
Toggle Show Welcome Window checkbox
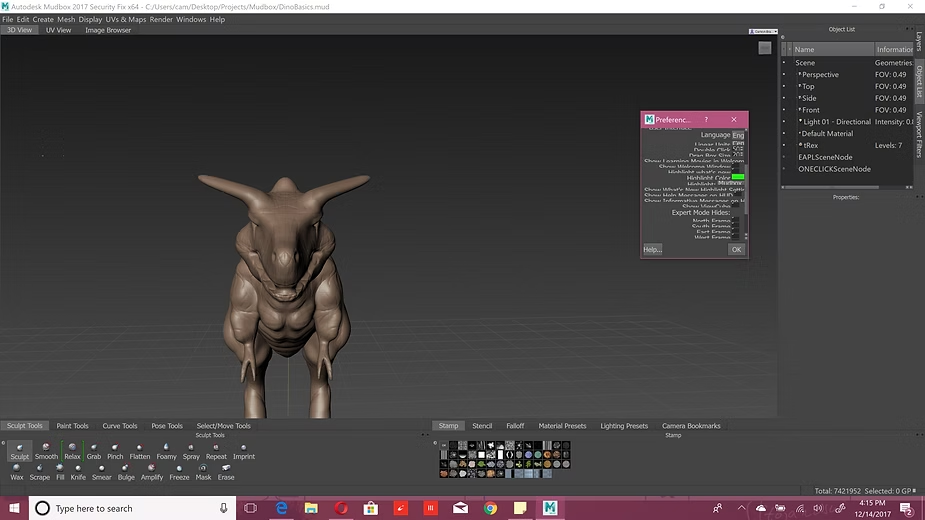(735, 167)
